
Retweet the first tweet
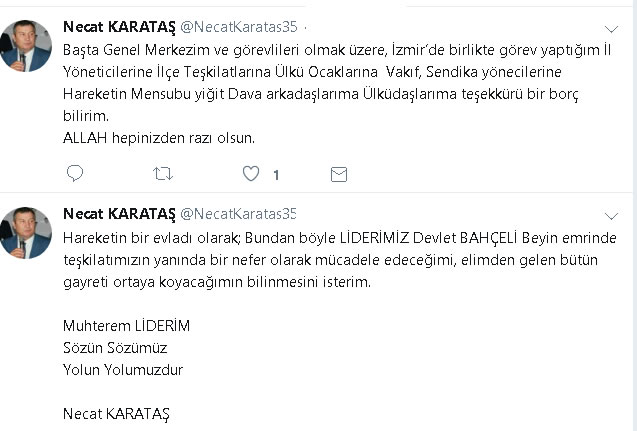(162, 174)
